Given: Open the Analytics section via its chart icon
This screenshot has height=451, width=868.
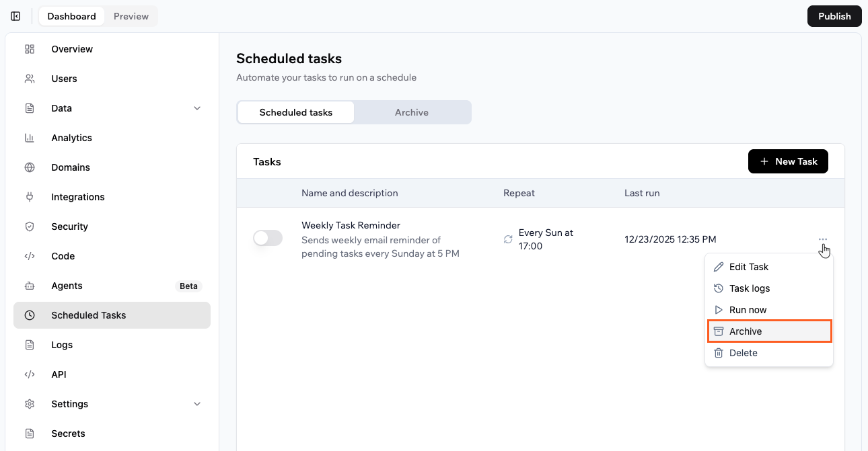Looking at the screenshot, I should click(x=29, y=137).
